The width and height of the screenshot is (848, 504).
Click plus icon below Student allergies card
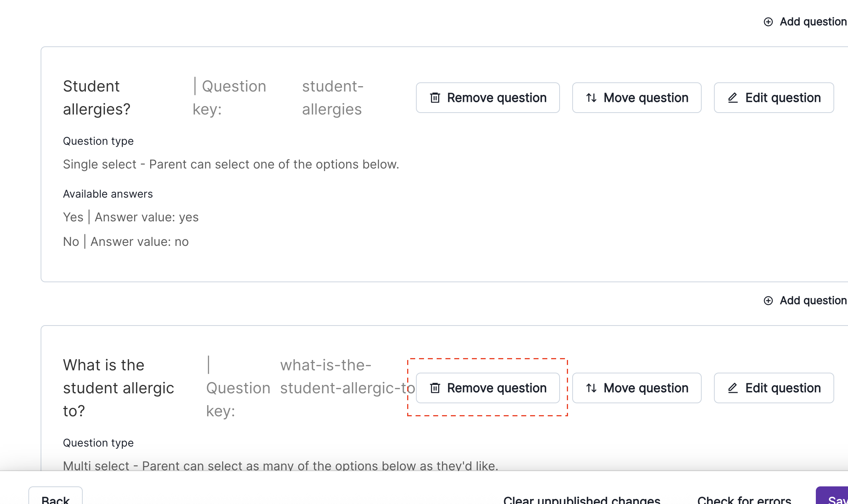pyautogui.click(x=768, y=301)
